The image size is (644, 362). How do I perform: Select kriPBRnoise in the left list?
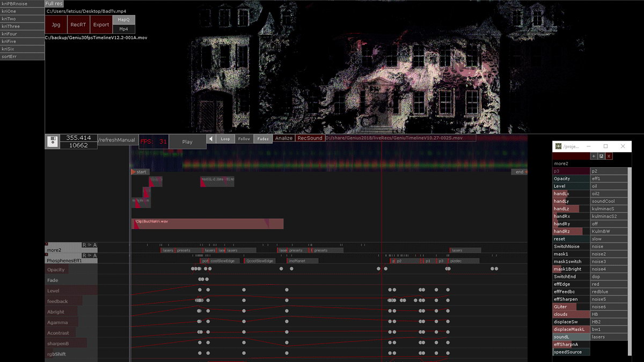22,4
